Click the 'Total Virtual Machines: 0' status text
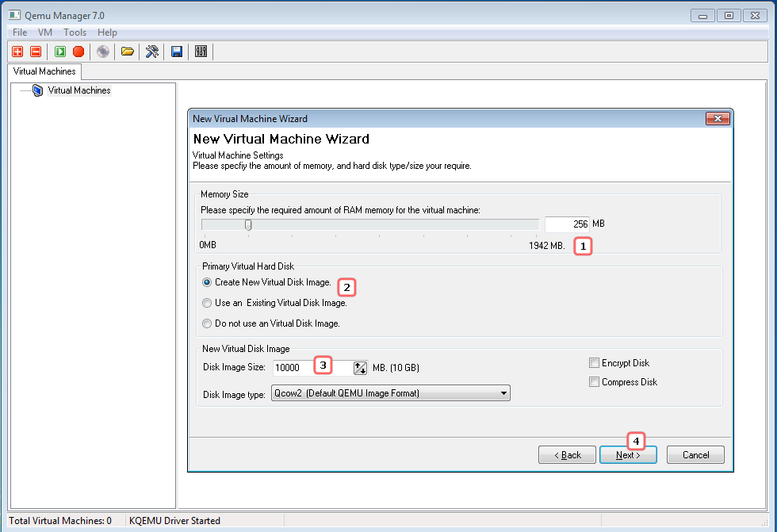This screenshot has width=777, height=532. (x=60, y=521)
